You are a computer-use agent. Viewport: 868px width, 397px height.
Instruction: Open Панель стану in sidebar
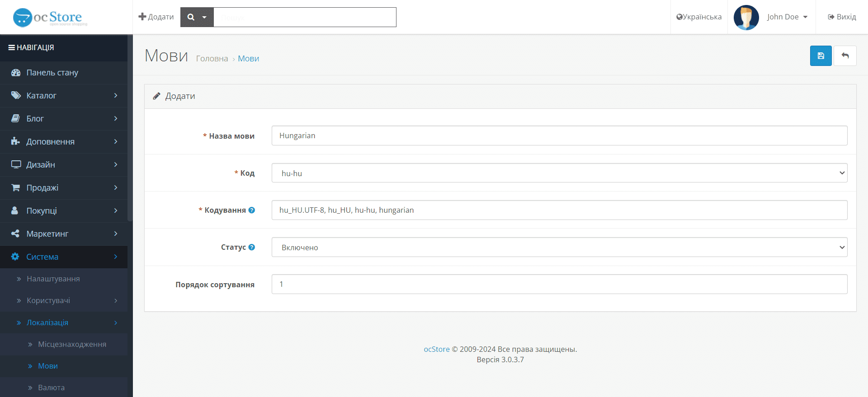(64, 73)
